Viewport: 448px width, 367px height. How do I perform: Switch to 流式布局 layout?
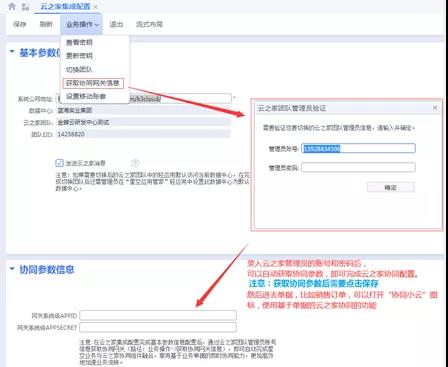point(149,24)
